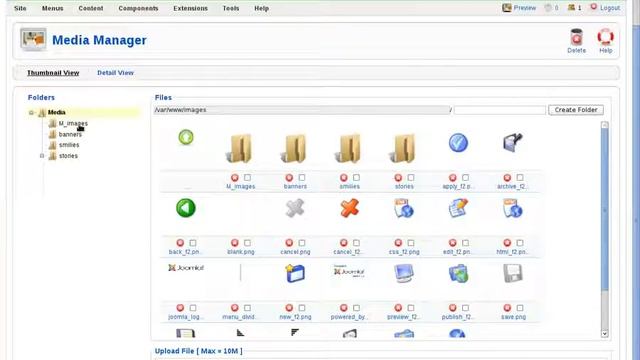Open the M_images folder thumbnail
The height and width of the screenshot is (360, 640).
click(x=240, y=148)
